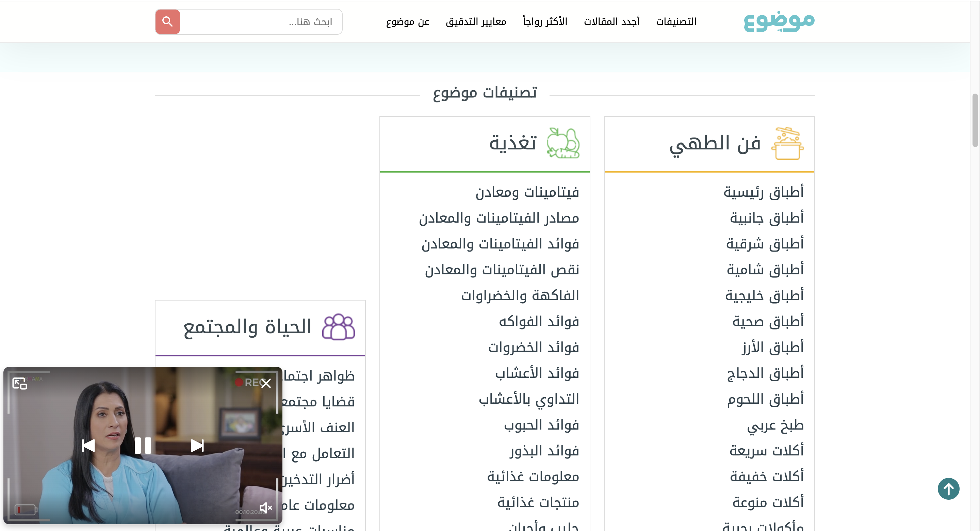The image size is (980, 531).
Task: Open the فوائد الفيتامينات والمعادن link
Action: 500,244
